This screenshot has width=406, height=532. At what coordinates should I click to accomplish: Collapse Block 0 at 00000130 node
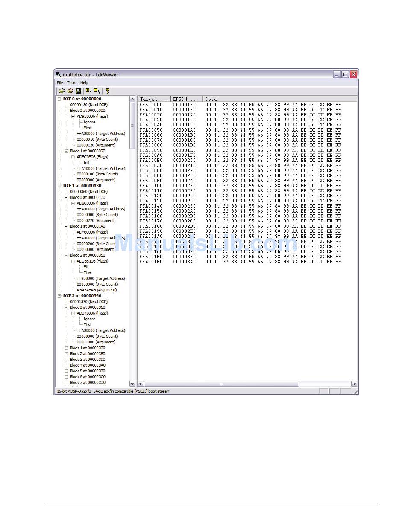click(x=66, y=197)
